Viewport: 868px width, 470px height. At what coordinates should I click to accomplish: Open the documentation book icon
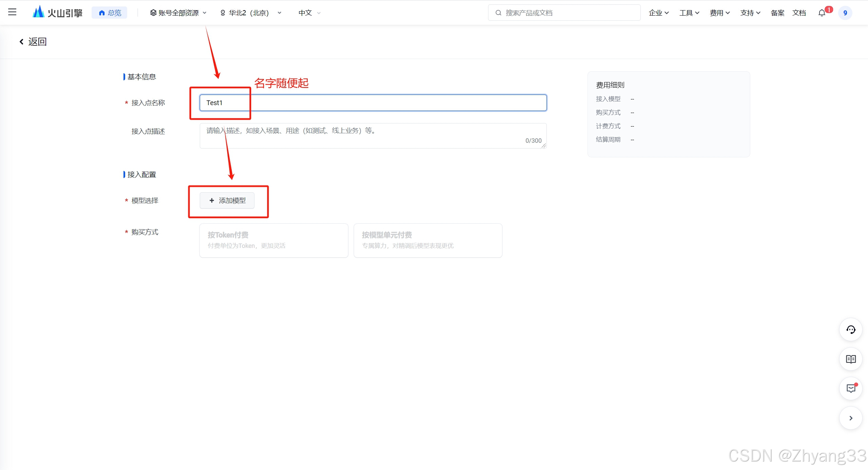850,359
